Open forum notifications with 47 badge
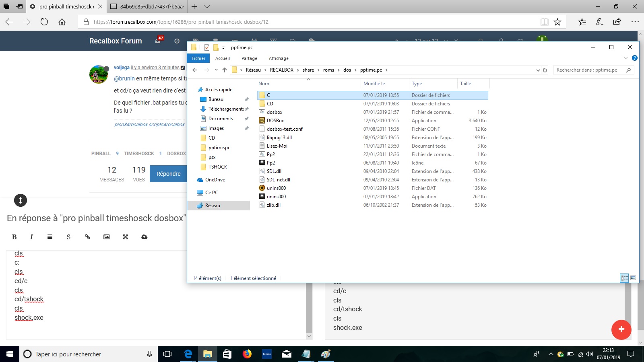Image resolution: width=644 pixels, height=362 pixels. [x=159, y=40]
